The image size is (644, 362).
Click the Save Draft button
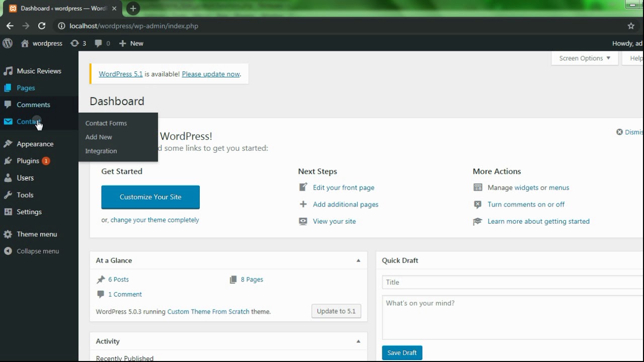(402, 353)
